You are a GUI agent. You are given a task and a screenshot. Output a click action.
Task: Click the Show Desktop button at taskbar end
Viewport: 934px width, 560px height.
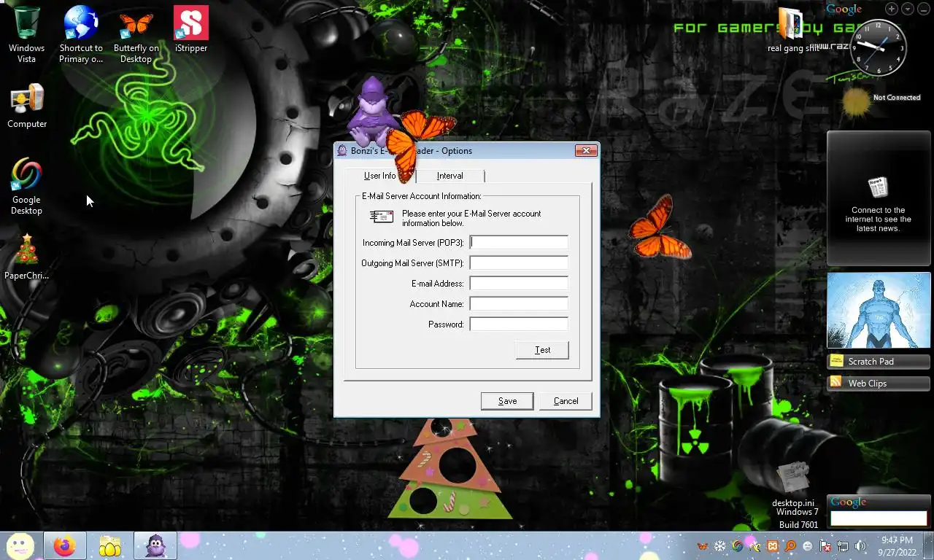[x=928, y=546]
